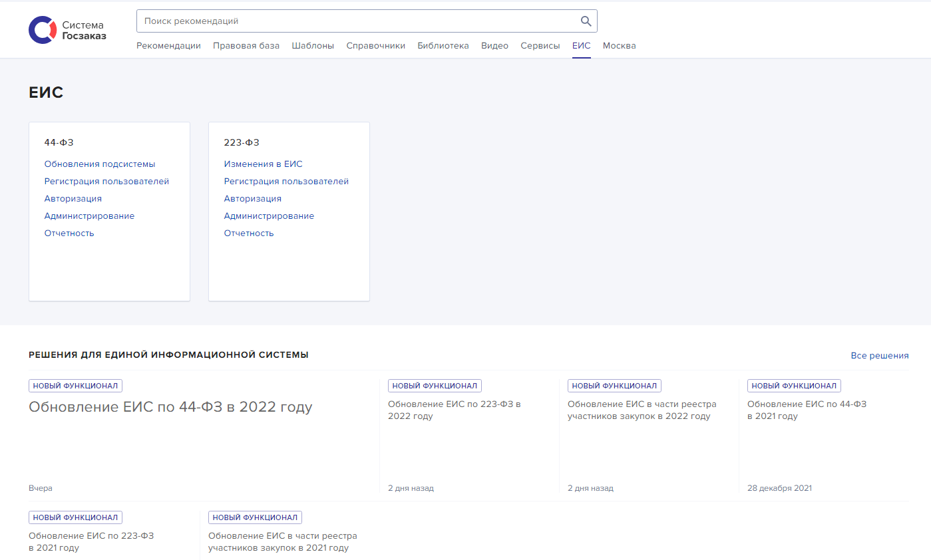This screenshot has height=560, width=931.
Task: Open Отчетность under 223-ФЗ
Action: tap(249, 233)
